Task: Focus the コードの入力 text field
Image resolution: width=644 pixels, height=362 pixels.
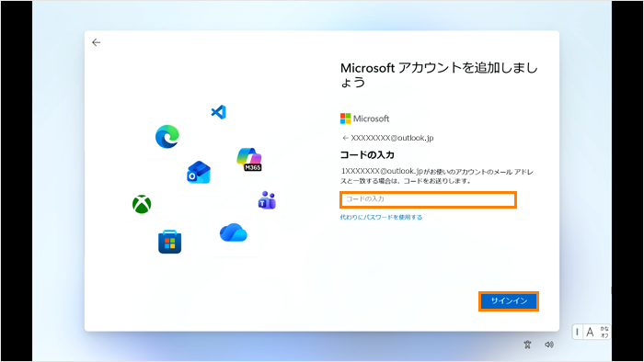Action: point(428,199)
